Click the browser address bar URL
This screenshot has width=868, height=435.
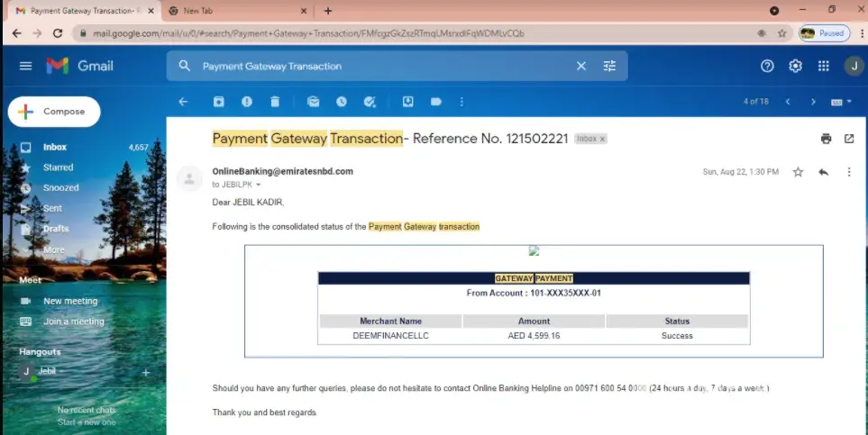pos(308,33)
